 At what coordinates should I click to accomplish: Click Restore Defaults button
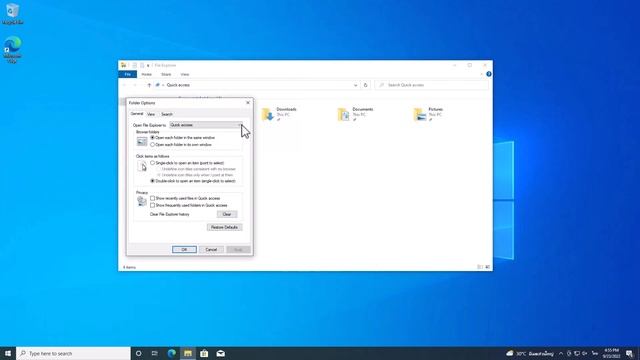[224, 227]
